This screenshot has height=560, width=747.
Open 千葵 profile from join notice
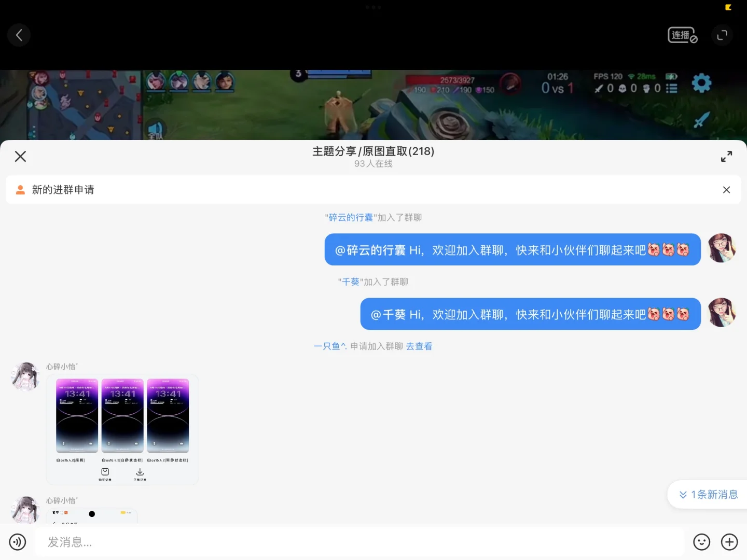click(351, 282)
